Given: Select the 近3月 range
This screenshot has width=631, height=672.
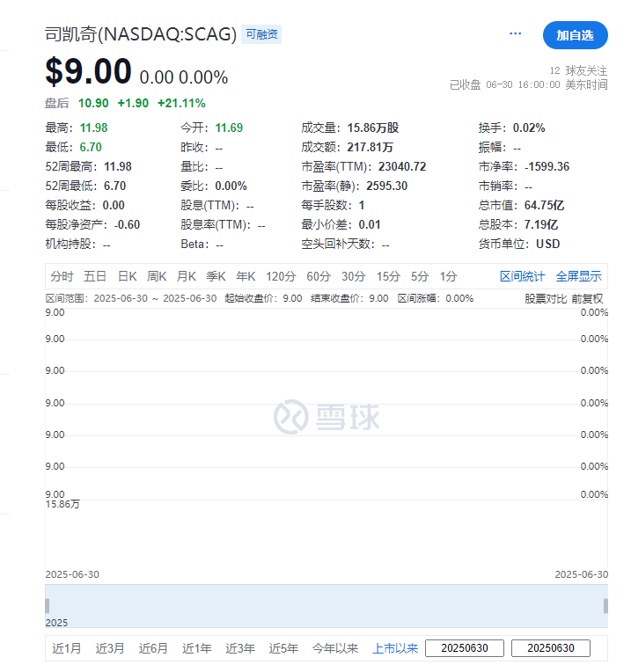Looking at the screenshot, I should (110, 648).
